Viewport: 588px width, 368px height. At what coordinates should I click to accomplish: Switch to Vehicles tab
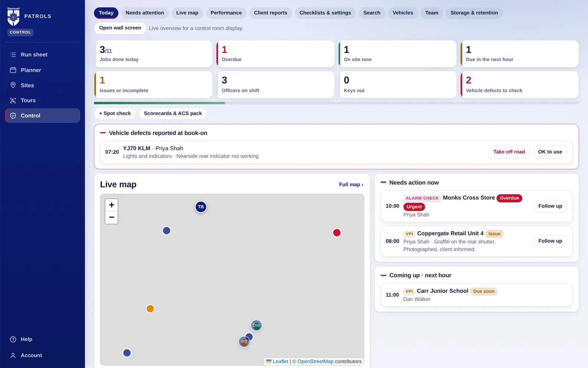pyautogui.click(x=403, y=13)
